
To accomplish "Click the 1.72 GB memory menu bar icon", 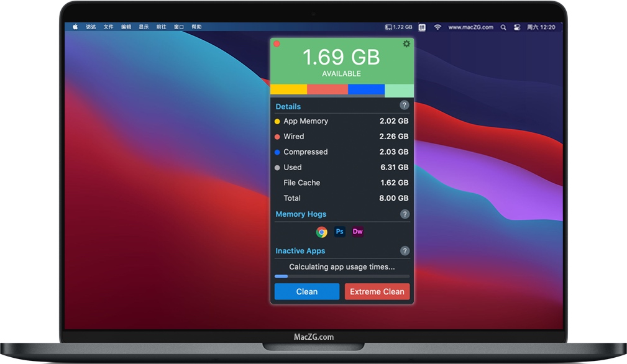I will (398, 27).
